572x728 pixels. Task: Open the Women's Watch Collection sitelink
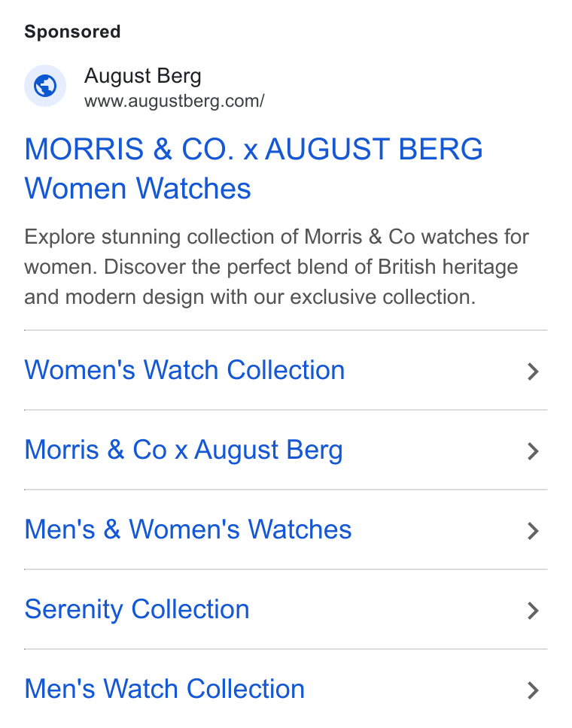(184, 370)
